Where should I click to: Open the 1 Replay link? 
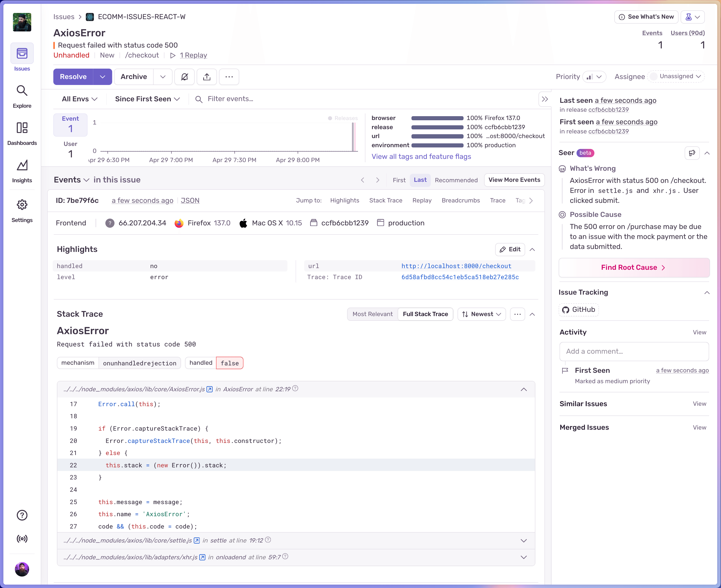pyautogui.click(x=193, y=55)
